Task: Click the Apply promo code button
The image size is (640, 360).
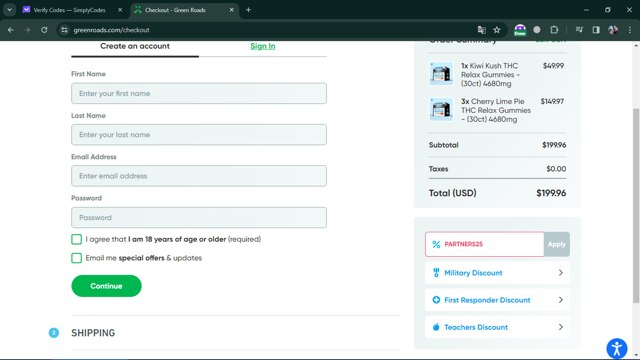Action: 557,244
